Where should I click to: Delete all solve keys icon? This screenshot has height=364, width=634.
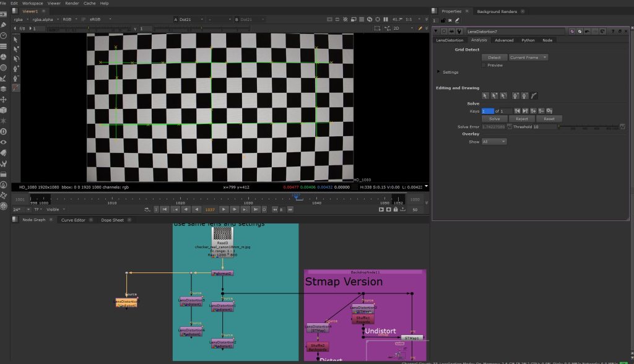click(x=550, y=111)
